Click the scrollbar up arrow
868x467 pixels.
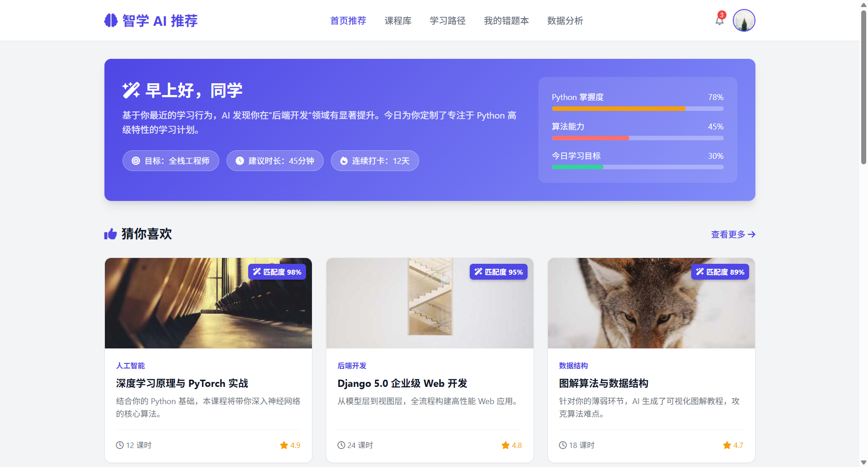[863, 5]
